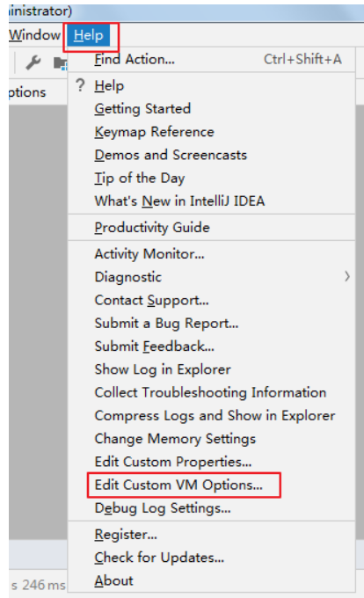
Task: Expand the Diagnostic submenu arrow
Action: (346, 276)
